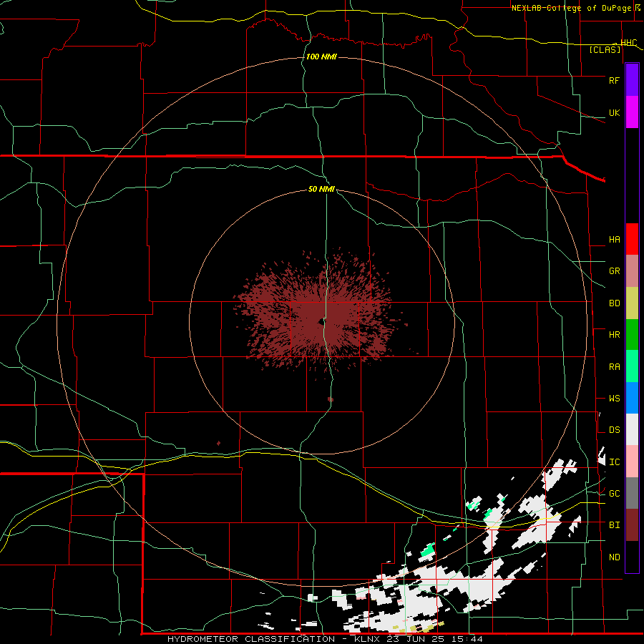Select the white DS legend swatch
The image size is (644, 644).
tap(632, 429)
